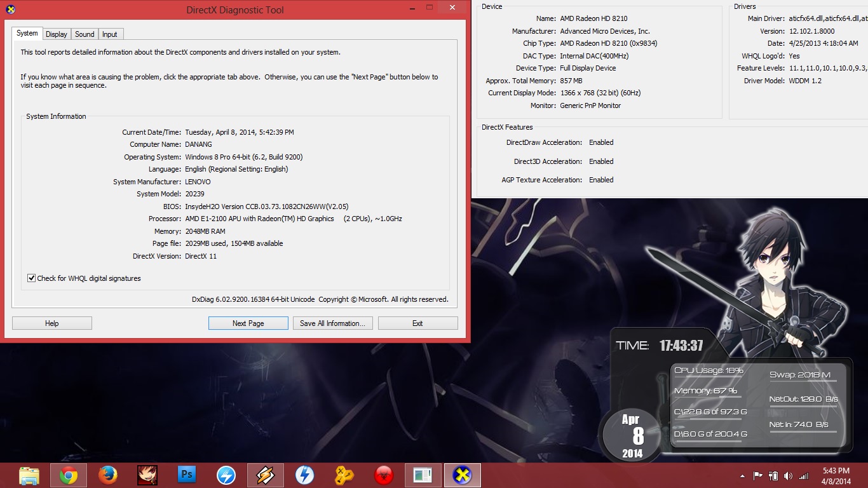Viewport: 868px width, 488px height.
Task: Click the DirectX Diagnostic Tool taskbar icon
Action: pos(462,475)
